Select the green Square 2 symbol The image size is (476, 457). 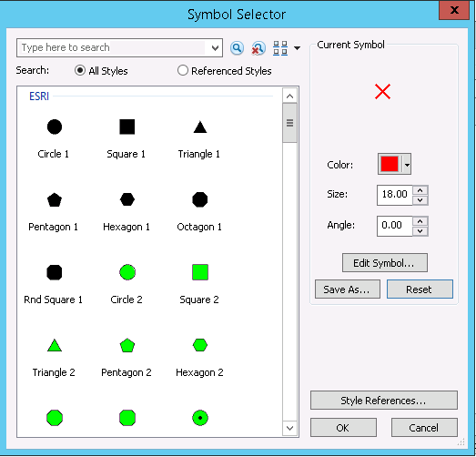(200, 272)
